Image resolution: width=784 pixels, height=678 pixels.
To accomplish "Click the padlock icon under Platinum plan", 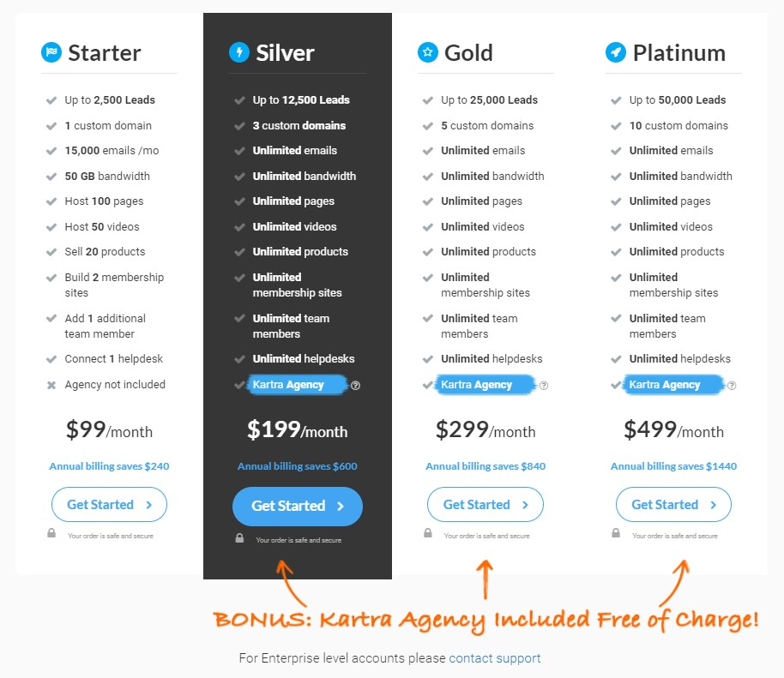I will click(x=616, y=533).
